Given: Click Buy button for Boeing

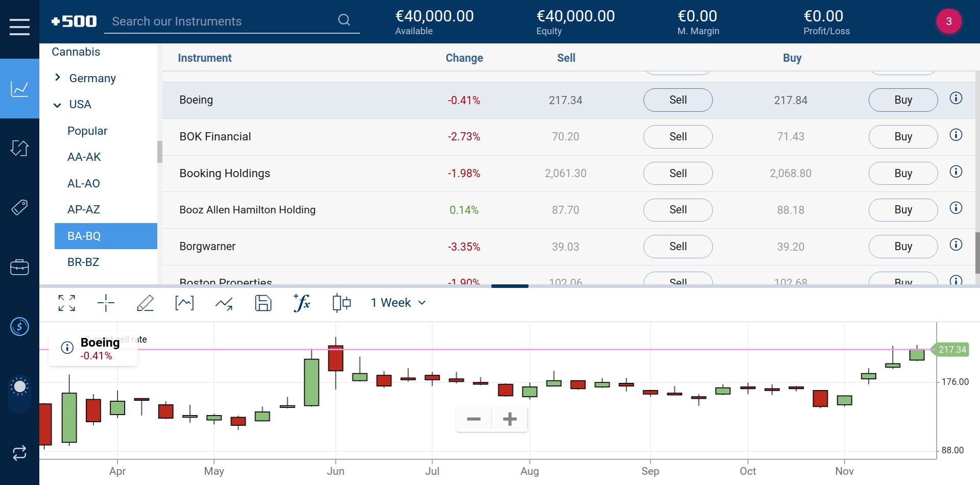Looking at the screenshot, I should 903,100.
